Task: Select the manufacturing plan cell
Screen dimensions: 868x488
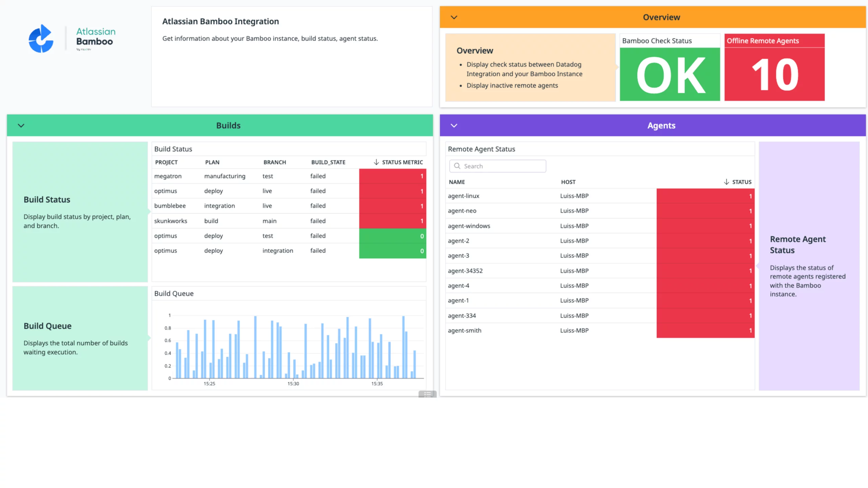Action: [225, 176]
